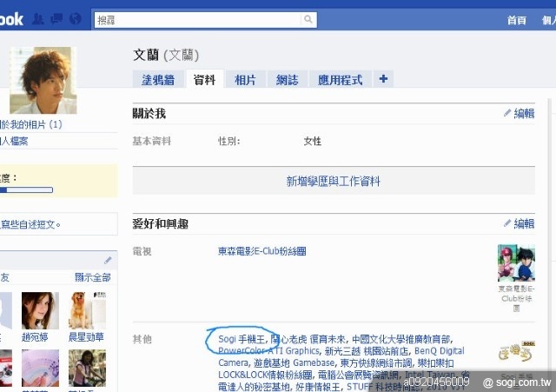Click friend name 趙宛婷
This screenshot has height=392, width=556.
tap(35, 336)
